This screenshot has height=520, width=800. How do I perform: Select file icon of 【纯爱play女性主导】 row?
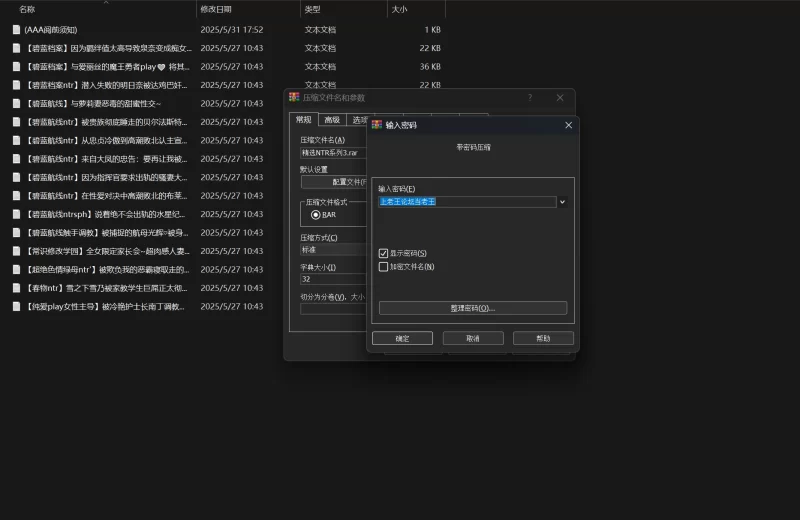(16, 306)
